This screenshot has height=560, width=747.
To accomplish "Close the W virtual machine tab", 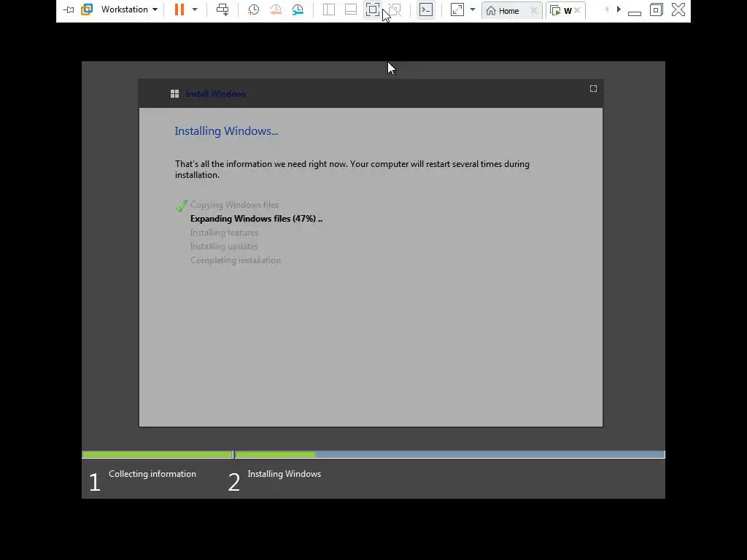I will (578, 10).
